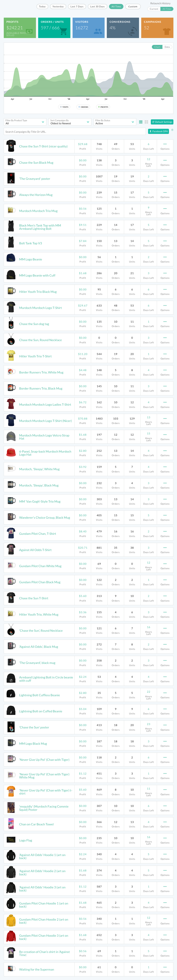This screenshot has height=980, width=177.
Task: Click the t-shirt icon in Campaigns card
Action: pos(166,31)
